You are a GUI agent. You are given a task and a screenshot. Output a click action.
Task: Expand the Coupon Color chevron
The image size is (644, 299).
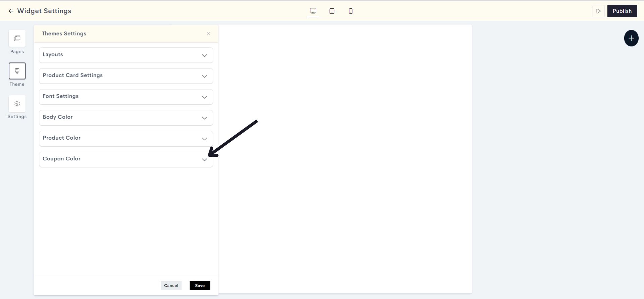click(x=204, y=160)
